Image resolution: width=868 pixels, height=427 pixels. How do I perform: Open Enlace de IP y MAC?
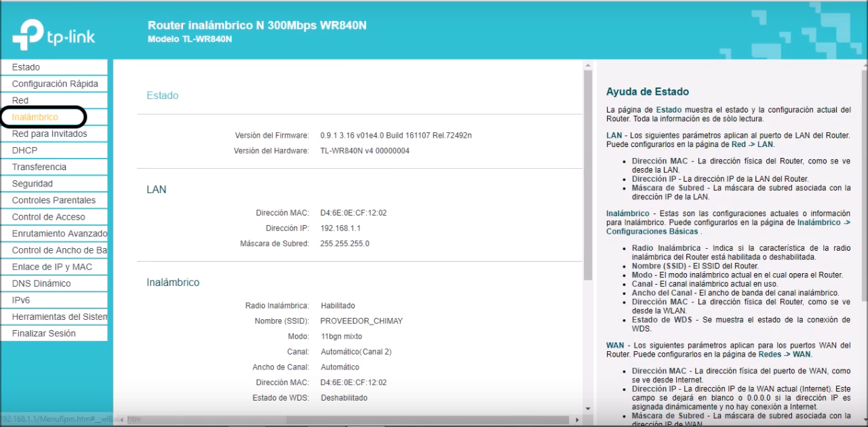pyautogui.click(x=52, y=267)
